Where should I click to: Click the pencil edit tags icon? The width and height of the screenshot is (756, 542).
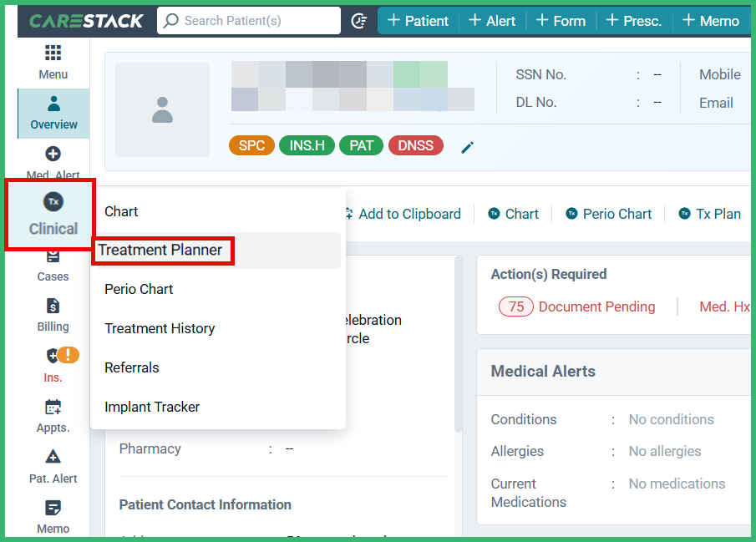tap(468, 147)
